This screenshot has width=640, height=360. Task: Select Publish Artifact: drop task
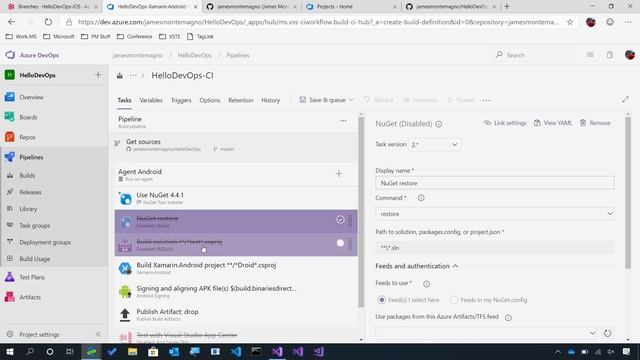coord(236,315)
